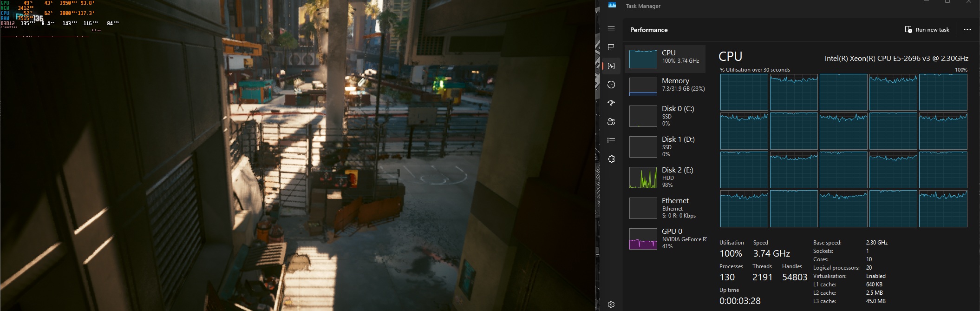Open the Startup apps icon in sidebar
980x311 pixels.
[611, 103]
